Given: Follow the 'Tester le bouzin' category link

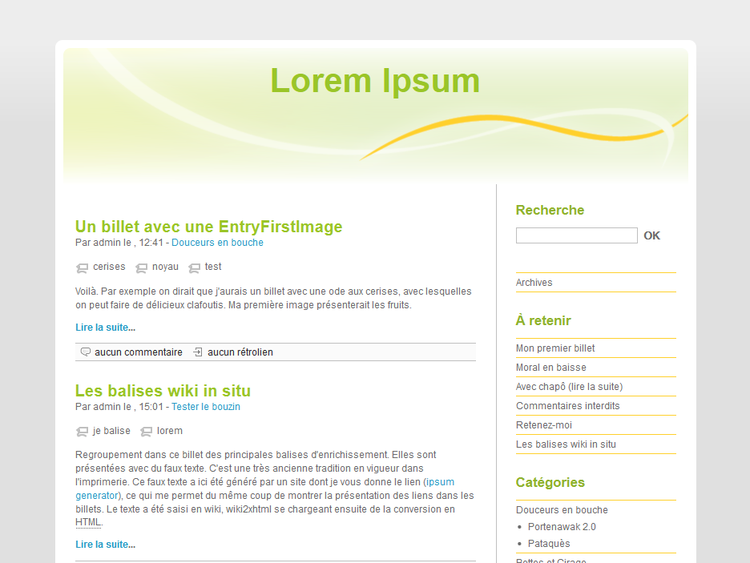Looking at the screenshot, I should point(205,407).
